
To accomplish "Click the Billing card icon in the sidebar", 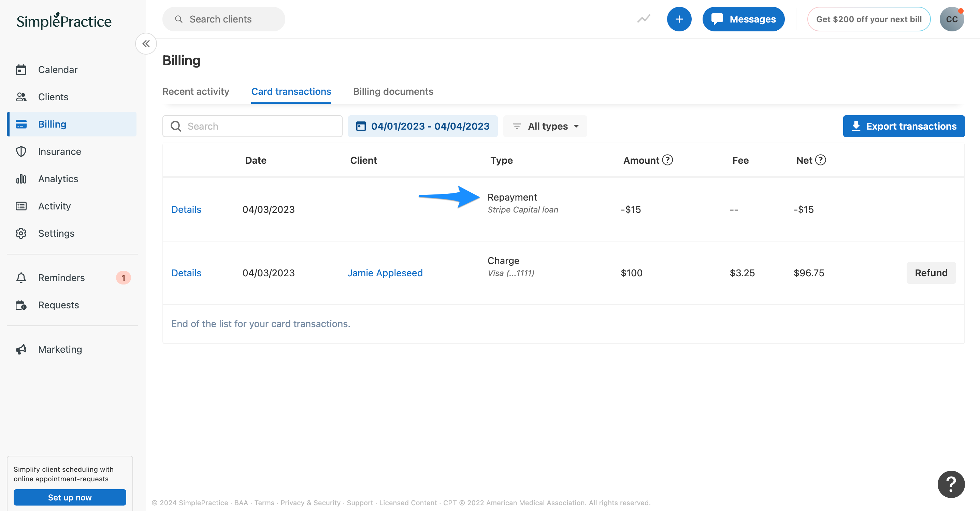I will coord(21,124).
